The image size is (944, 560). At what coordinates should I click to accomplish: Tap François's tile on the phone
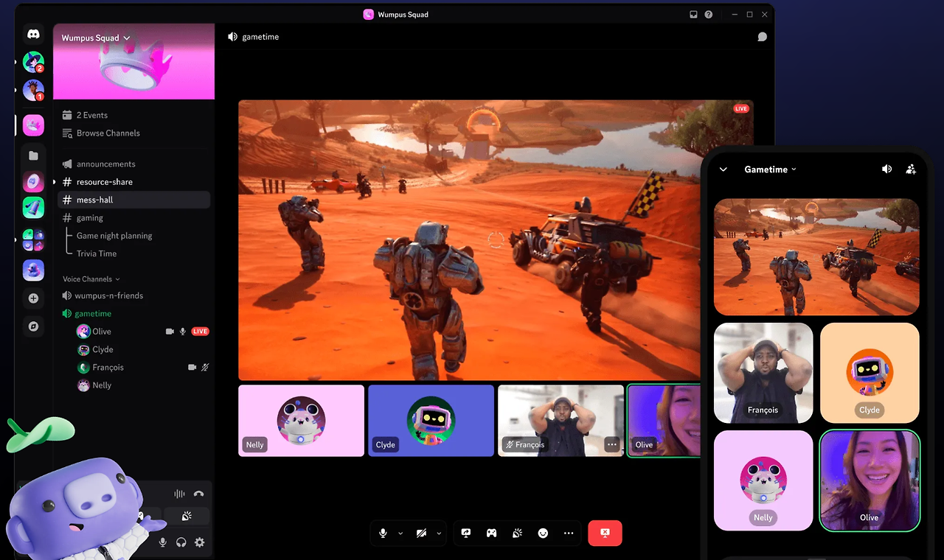(x=763, y=373)
